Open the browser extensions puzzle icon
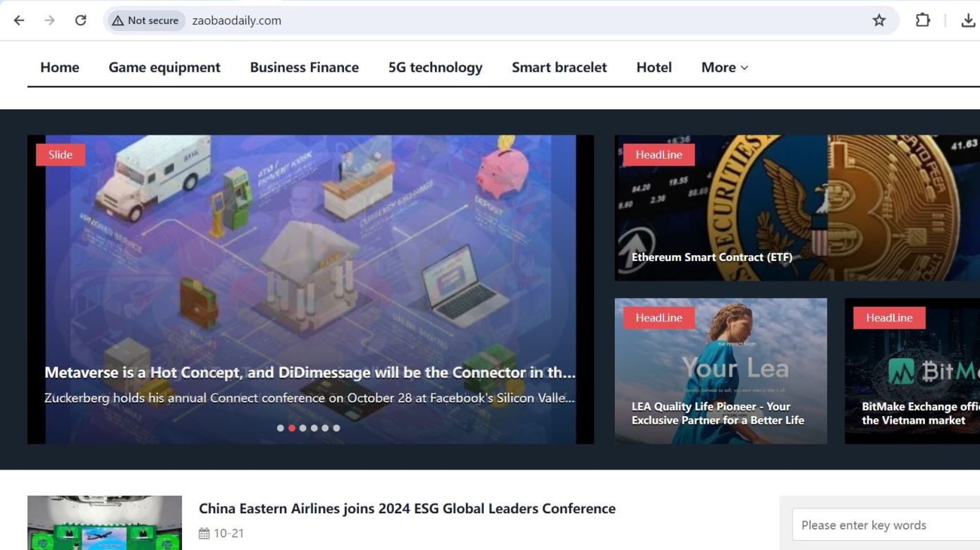Viewport: 980px width, 550px height. tap(922, 20)
